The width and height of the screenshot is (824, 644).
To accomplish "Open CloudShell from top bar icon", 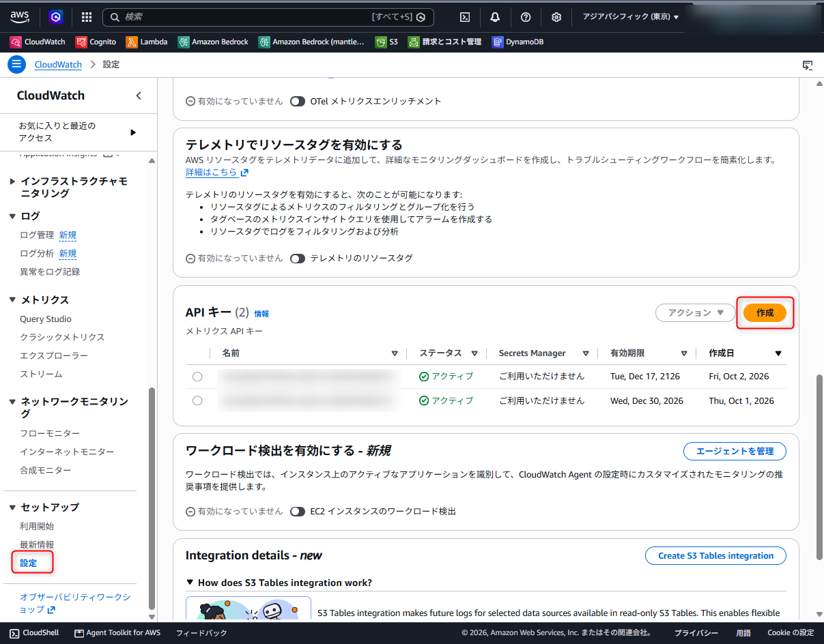I will coord(465,17).
